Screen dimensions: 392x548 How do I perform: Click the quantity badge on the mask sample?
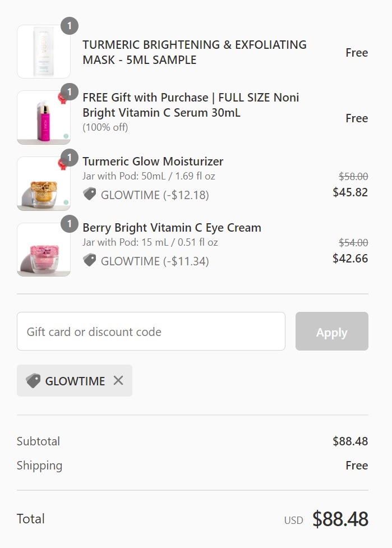(x=69, y=26)
